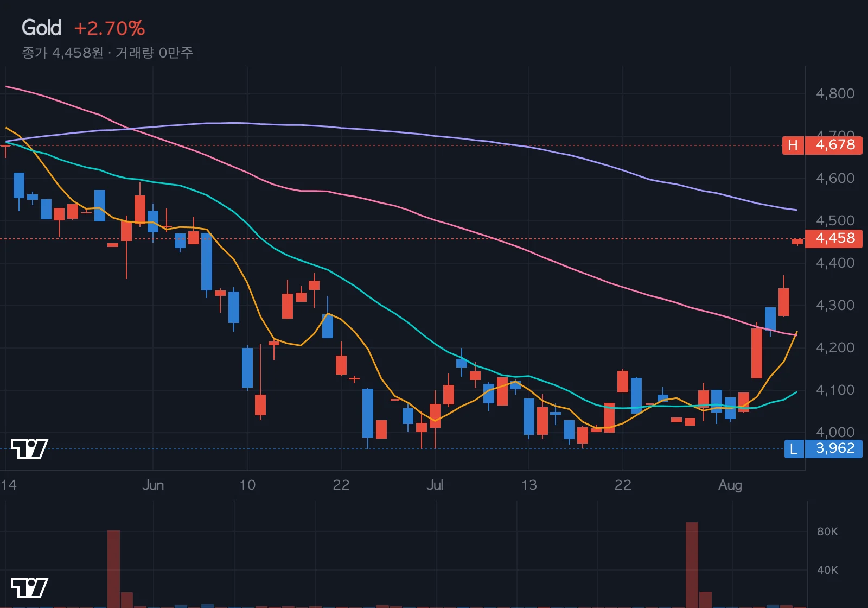Screen dimensions: 868x608
Task: Click the Gold symbol title
Action: [41, 28]
